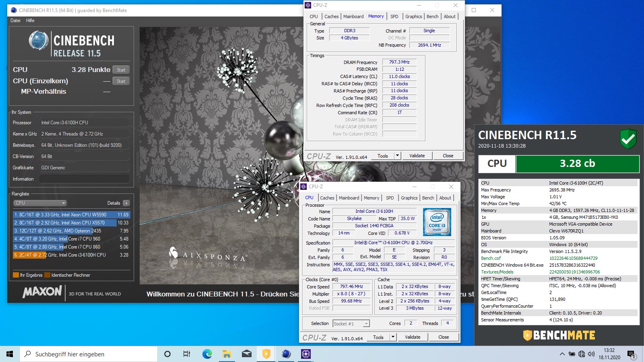Open the Windows Start menu
The height and width of the screenshot is (362, 644).
(10, 354)
